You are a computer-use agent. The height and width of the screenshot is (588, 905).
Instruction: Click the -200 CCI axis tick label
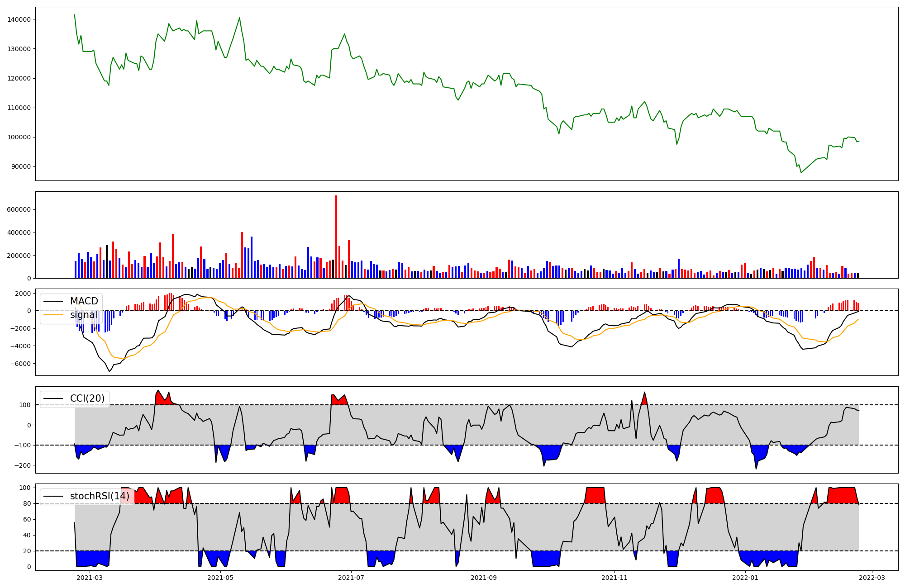pyautogui.click(x=23, y=465)
